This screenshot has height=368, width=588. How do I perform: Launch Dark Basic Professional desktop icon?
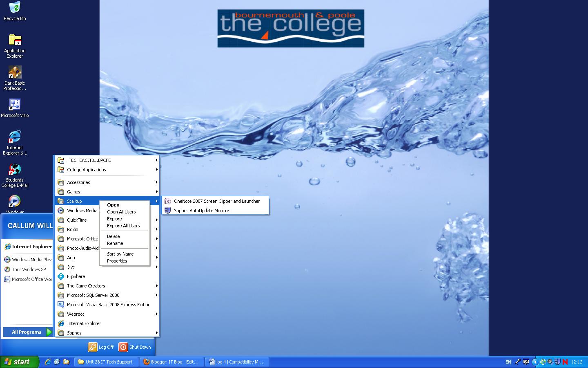tap(15, 79)
